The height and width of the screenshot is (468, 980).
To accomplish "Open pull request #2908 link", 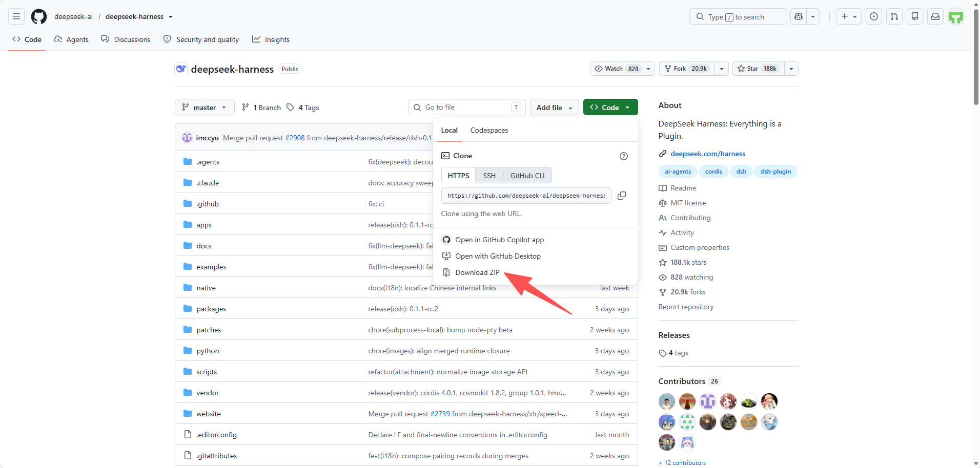I will click(295, 138).
